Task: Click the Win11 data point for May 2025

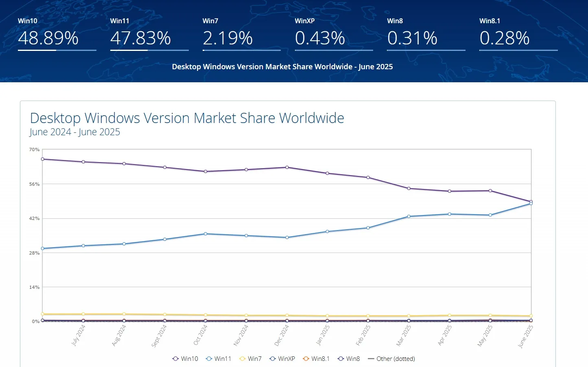Action: (490, 215)
